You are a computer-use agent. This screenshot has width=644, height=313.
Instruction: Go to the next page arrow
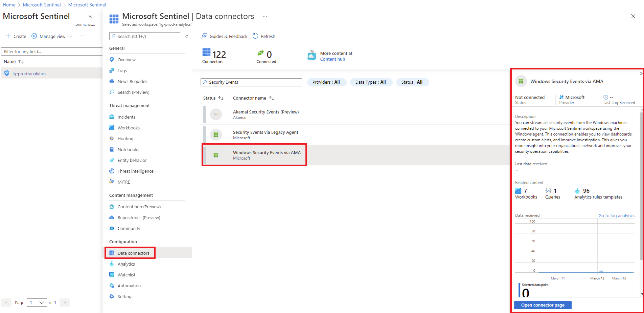pyautogui.click(x=65, y=302)
